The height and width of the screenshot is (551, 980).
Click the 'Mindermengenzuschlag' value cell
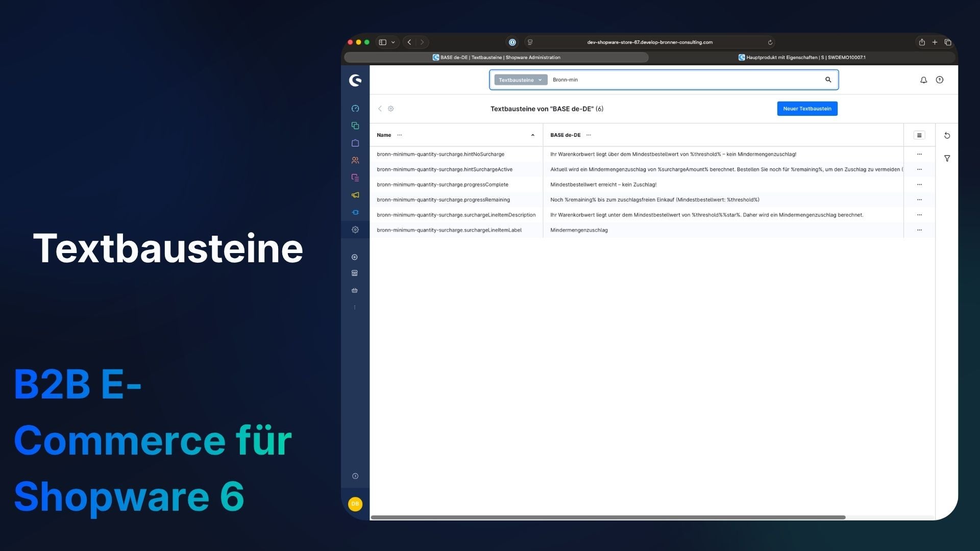(x=723, y=230)
